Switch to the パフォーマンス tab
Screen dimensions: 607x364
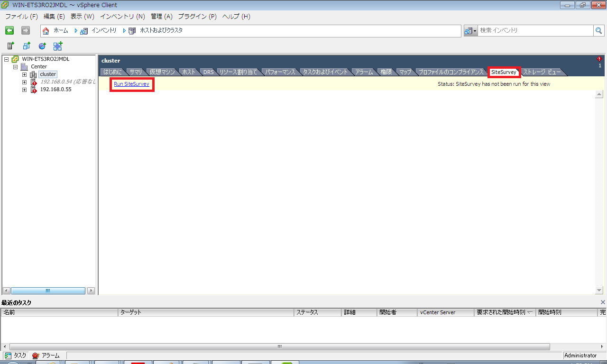(280, 72)
